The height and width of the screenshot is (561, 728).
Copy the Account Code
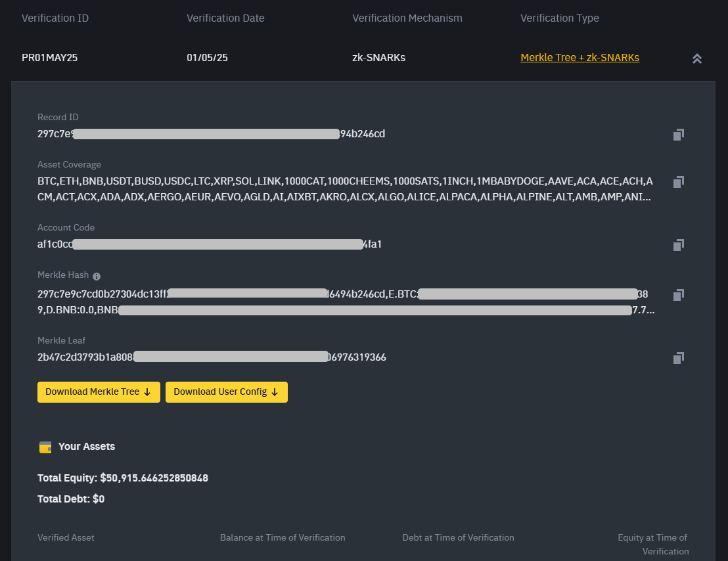click(679, 245)
